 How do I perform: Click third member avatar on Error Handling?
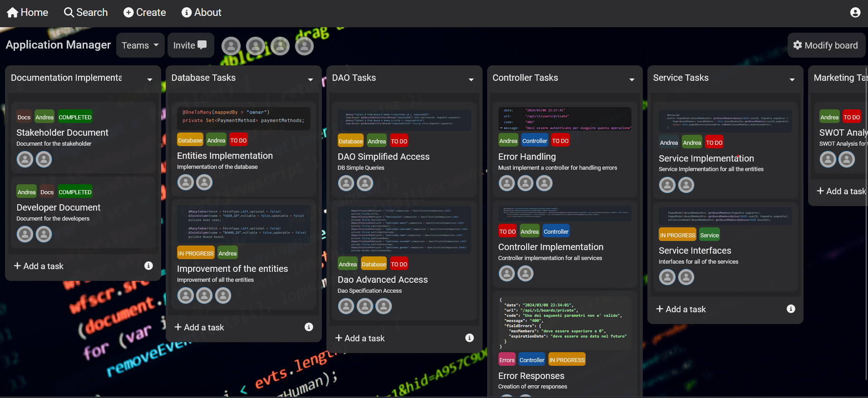[544, 183]
